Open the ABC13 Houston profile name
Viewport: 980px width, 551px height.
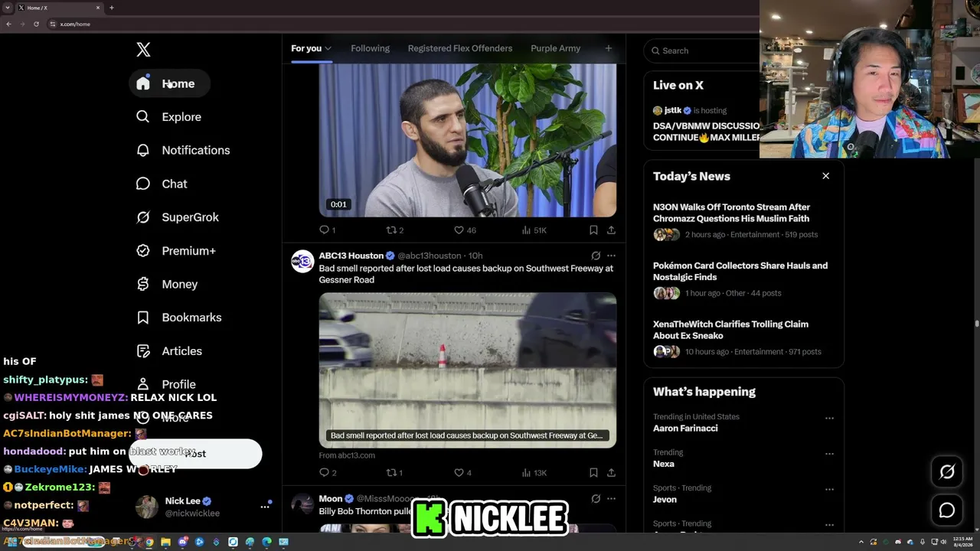(351, 256)
